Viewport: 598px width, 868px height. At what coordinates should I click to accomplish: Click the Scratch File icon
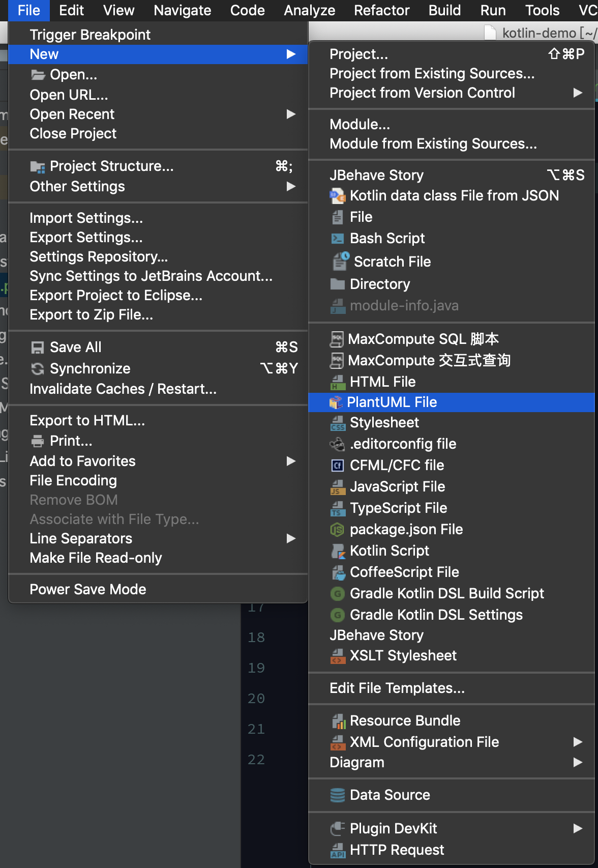point(340,262)
